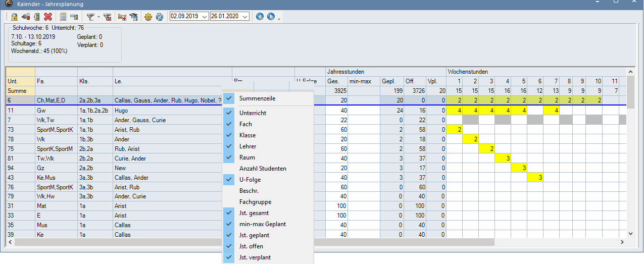The height and width of the screenshot is (264, 644).
Task: Click row number 39 cell
Action: click(x=20, y=235)
